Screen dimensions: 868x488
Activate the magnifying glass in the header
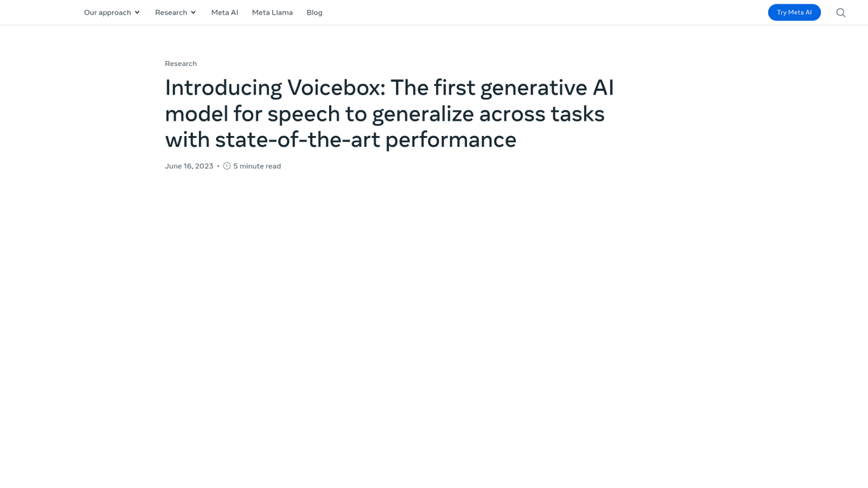click(841, 12)
